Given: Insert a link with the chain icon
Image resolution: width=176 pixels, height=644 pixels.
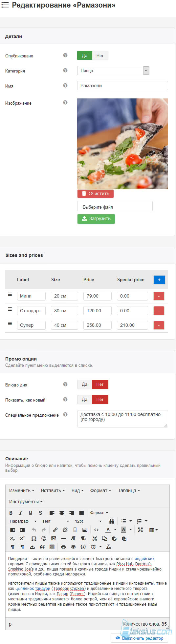Looking at the screenshot, I should coord(55,530).
